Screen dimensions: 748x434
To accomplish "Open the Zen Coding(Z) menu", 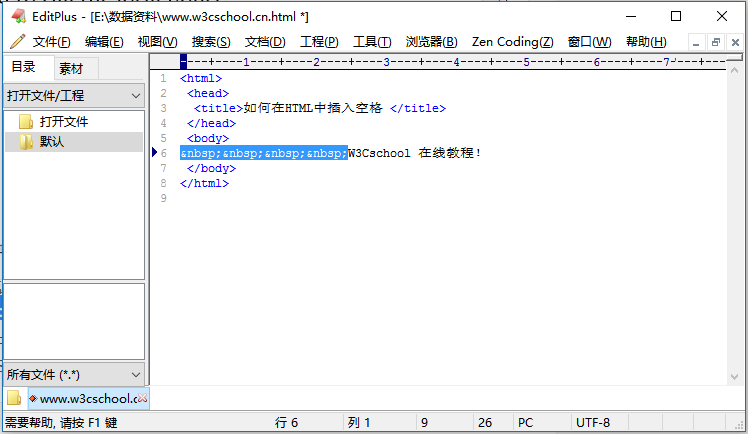I will click(512, 42).
